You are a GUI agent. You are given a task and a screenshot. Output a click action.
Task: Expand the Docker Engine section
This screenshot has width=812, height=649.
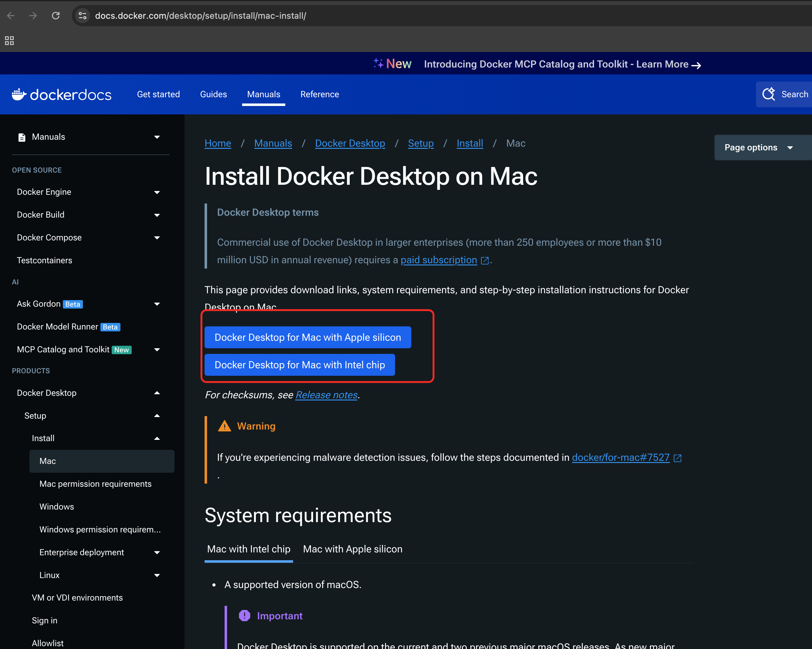157,192
